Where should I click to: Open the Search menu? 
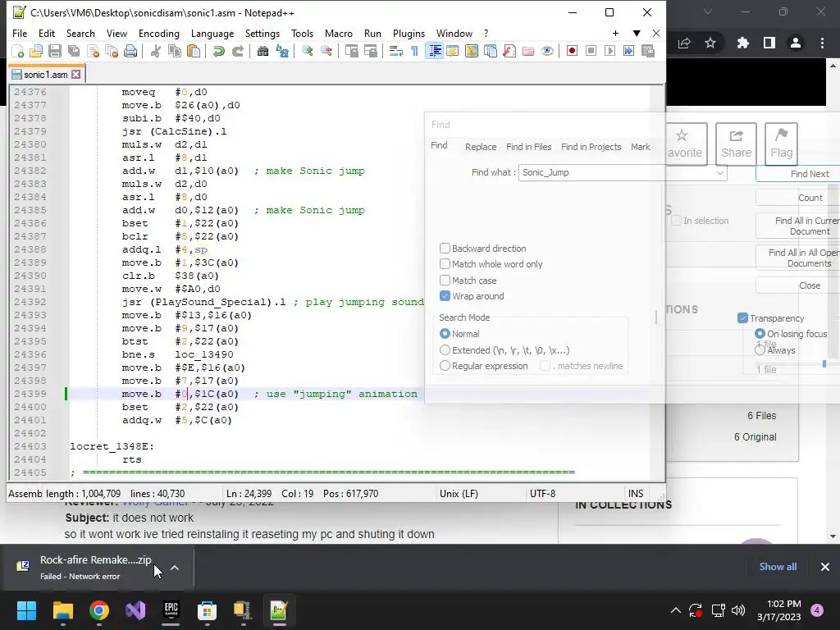pyautogui.click(x=80, y=33)
